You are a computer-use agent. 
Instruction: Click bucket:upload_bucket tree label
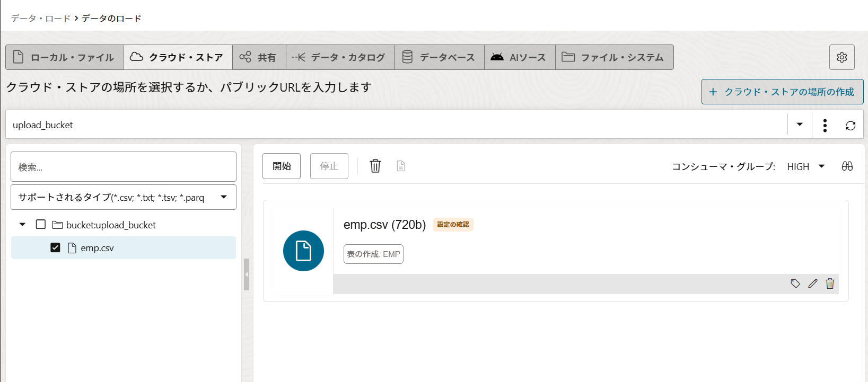click(x=111, y=225)
